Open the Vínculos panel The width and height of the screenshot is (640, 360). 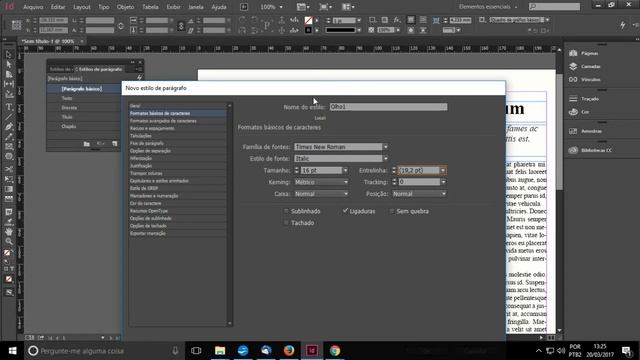pos(584,80)
